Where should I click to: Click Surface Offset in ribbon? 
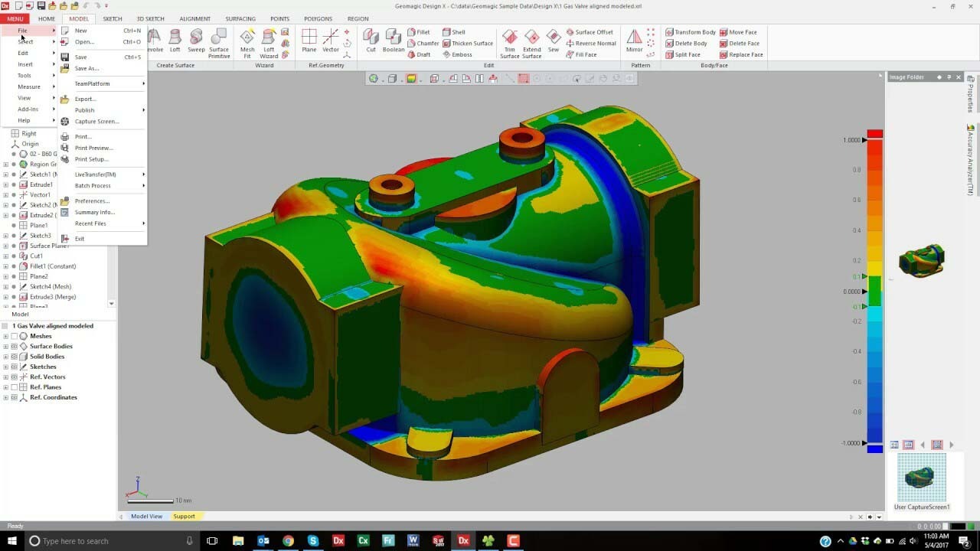590,32
